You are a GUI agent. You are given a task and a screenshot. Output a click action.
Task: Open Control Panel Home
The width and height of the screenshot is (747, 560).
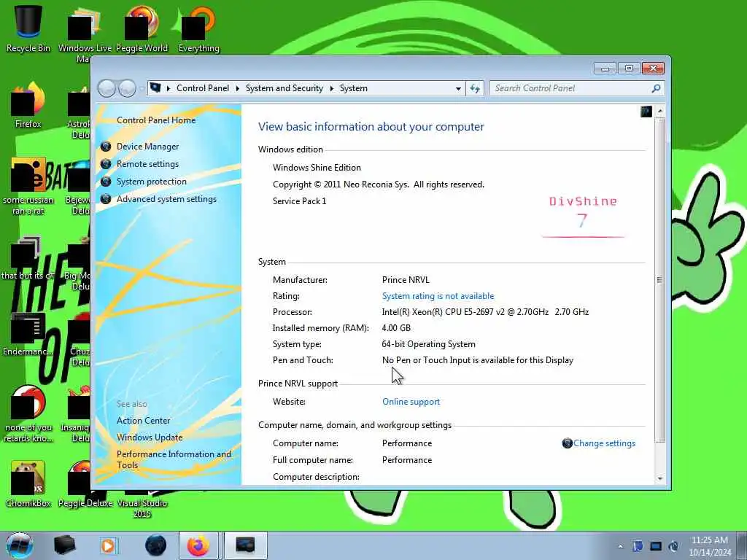[156, 120]
